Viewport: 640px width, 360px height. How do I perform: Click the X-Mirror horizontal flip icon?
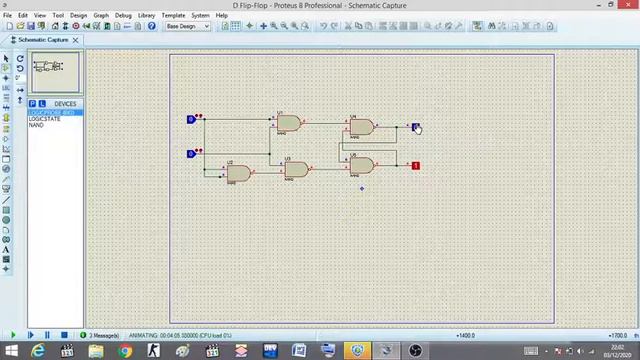(x=20, y=90)
